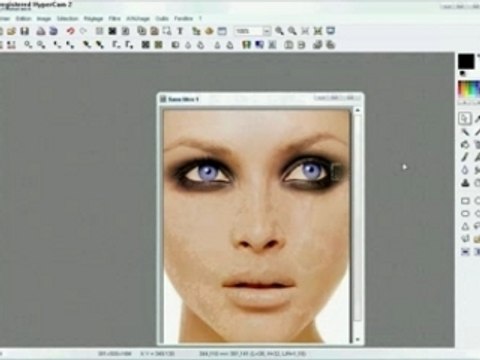The image size is (480, 360).
Task: Apply auto contrast from the adjustment toolbar
Action: [12, 45]
